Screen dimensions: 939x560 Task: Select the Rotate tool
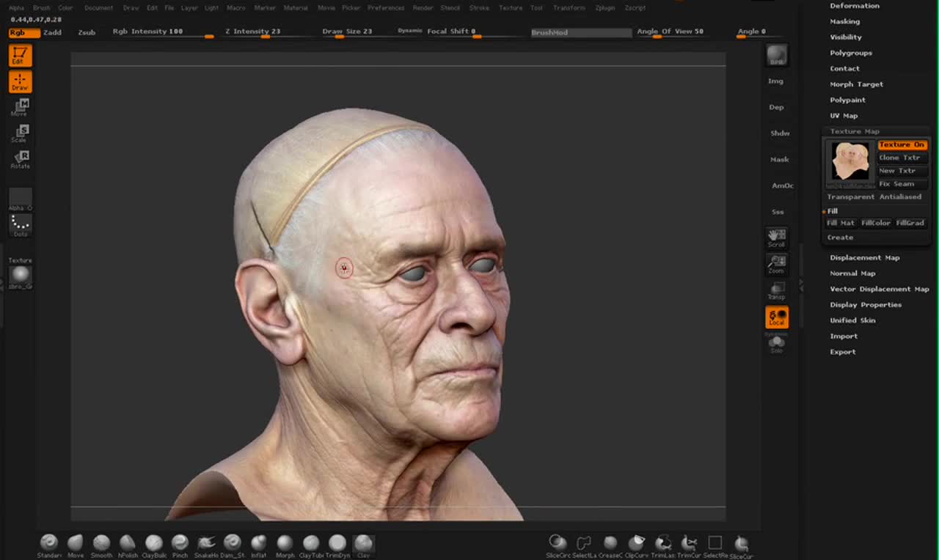point(20,159)
